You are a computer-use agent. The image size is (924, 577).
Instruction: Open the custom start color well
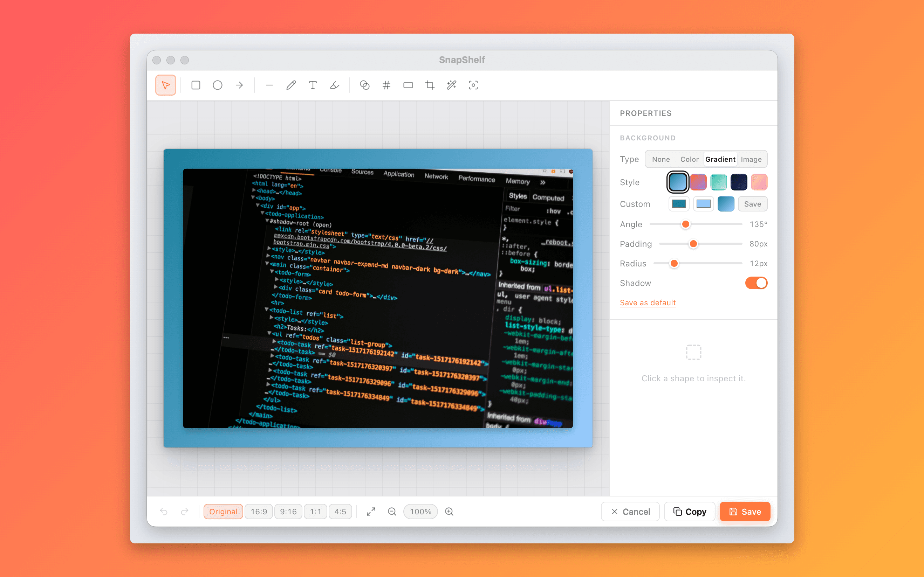click(679, 204)
